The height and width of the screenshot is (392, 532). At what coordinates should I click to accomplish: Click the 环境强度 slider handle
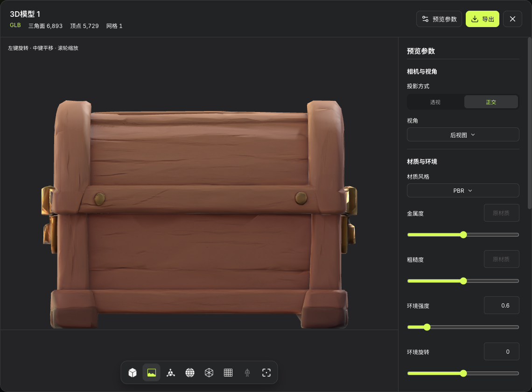click(427, 327)
